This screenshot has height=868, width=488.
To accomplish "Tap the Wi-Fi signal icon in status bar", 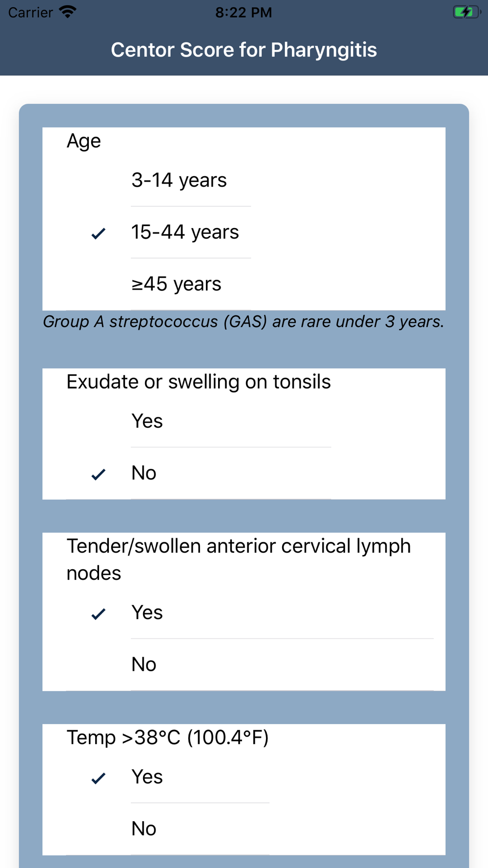I will pos(65,12).
